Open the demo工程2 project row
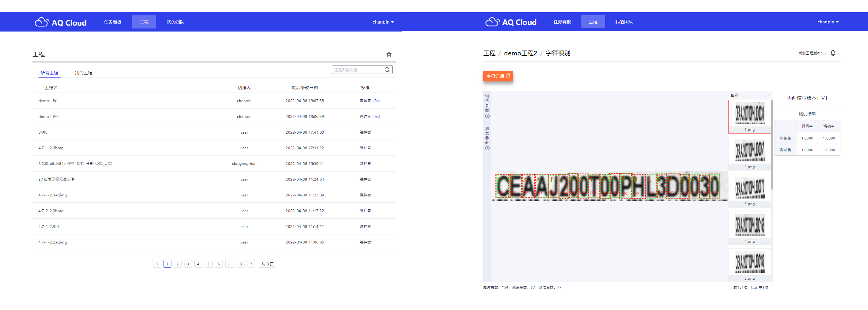Image resolution: width=868 pixels, height=310 pixels. [49, 116]
